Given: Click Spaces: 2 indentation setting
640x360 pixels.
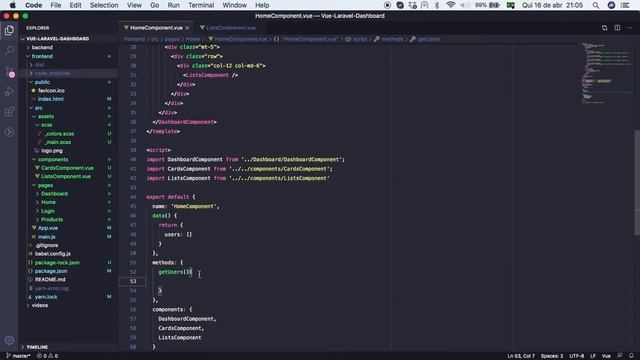Looking at the screenshot, I should 552,356.
